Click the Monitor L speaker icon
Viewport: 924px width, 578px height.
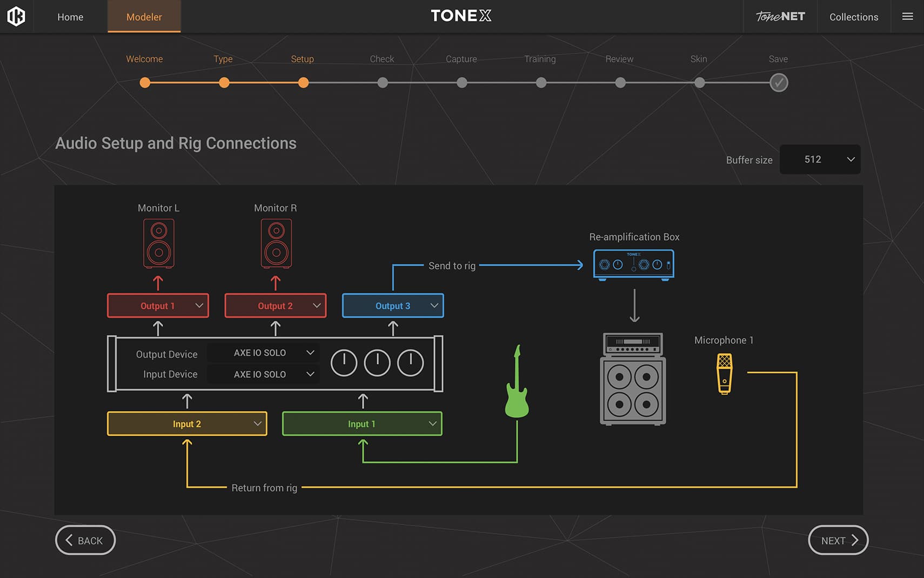(x=158, y=243)
